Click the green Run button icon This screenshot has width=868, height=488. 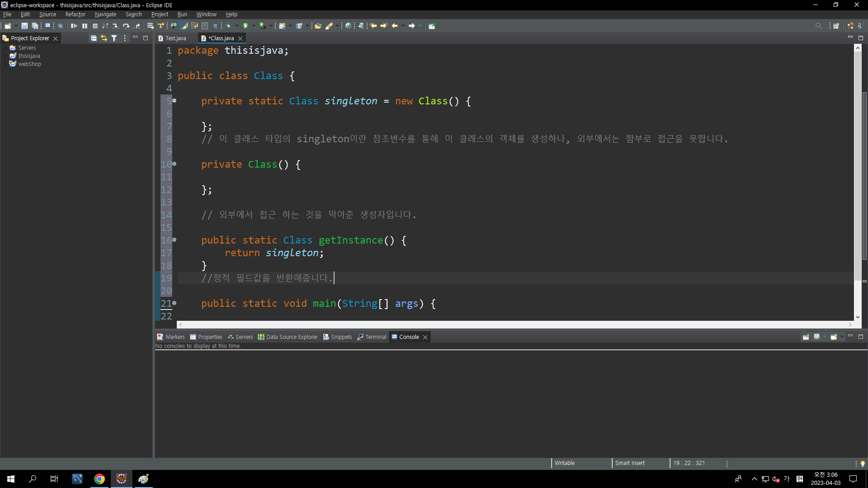(x=245, y=26)
